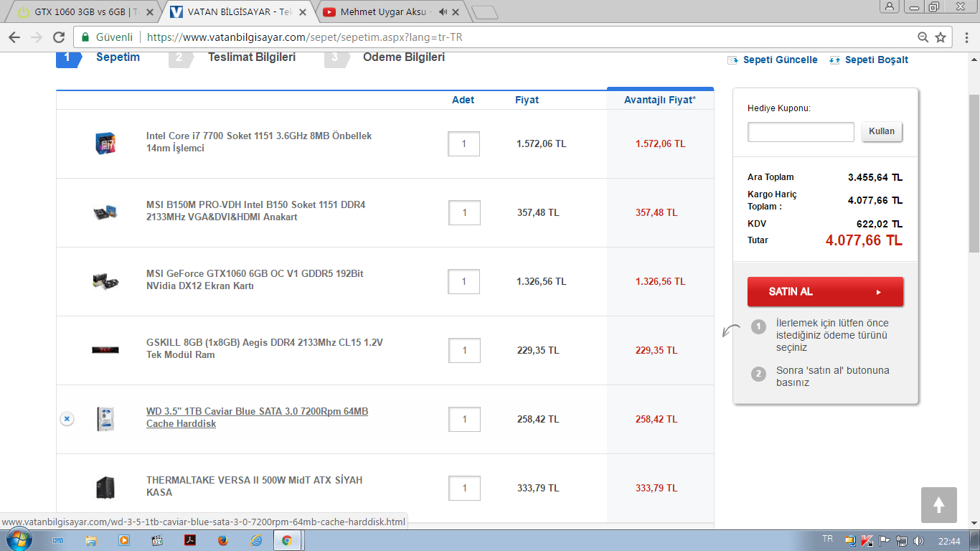Launch Internet Explorer from the taskbar
Image resolution: width=980 pixels, height=551 pixels.
[256, 540]
